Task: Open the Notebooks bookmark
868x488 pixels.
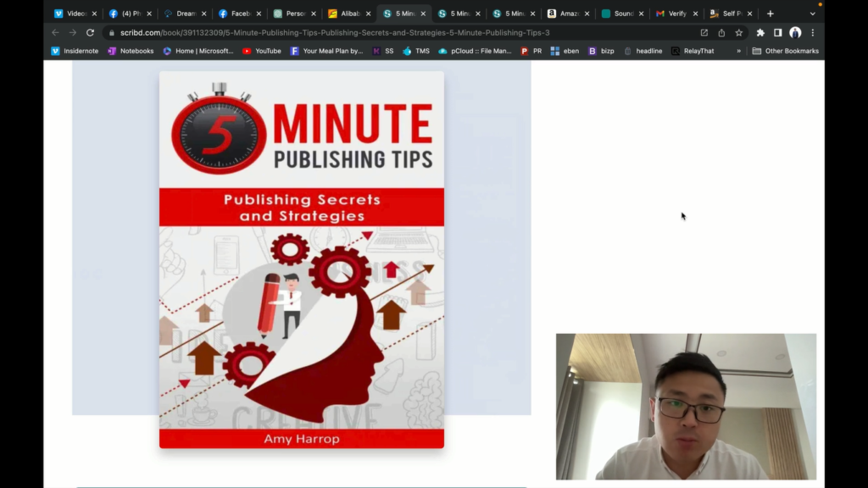Action: point(131,51)
